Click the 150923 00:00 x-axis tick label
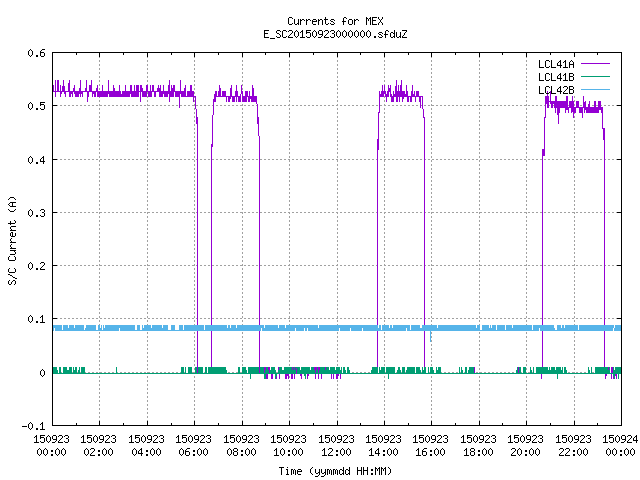The height and width of the screenshot is (480, 640). (x=51, y=445)
